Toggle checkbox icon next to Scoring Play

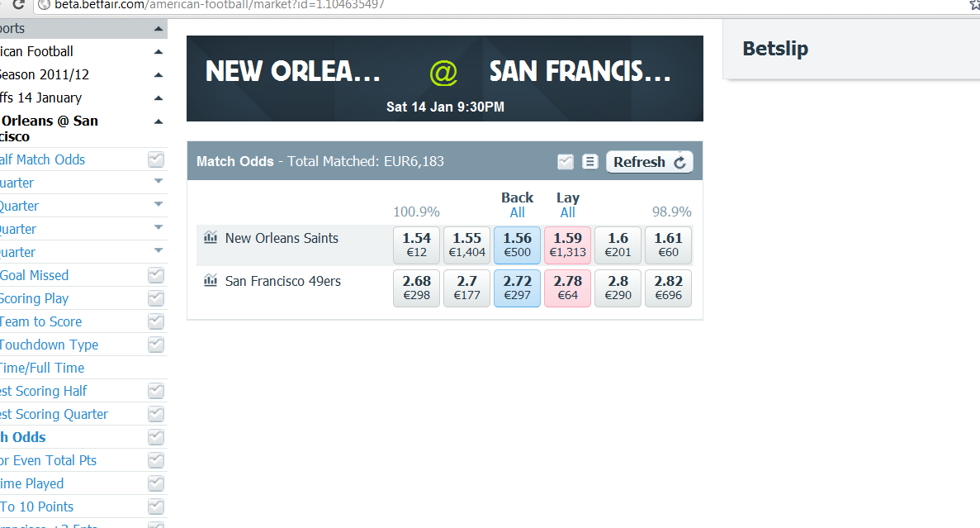tap(156, 298)
